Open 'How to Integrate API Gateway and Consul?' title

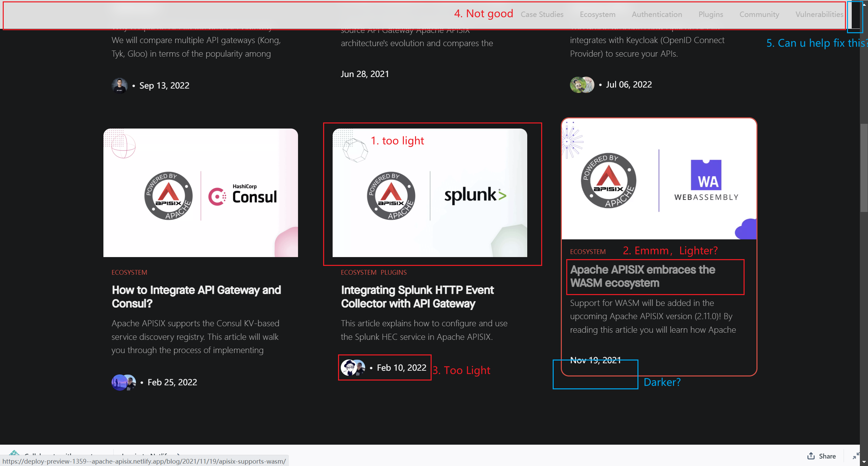click(x=196, y=297)
